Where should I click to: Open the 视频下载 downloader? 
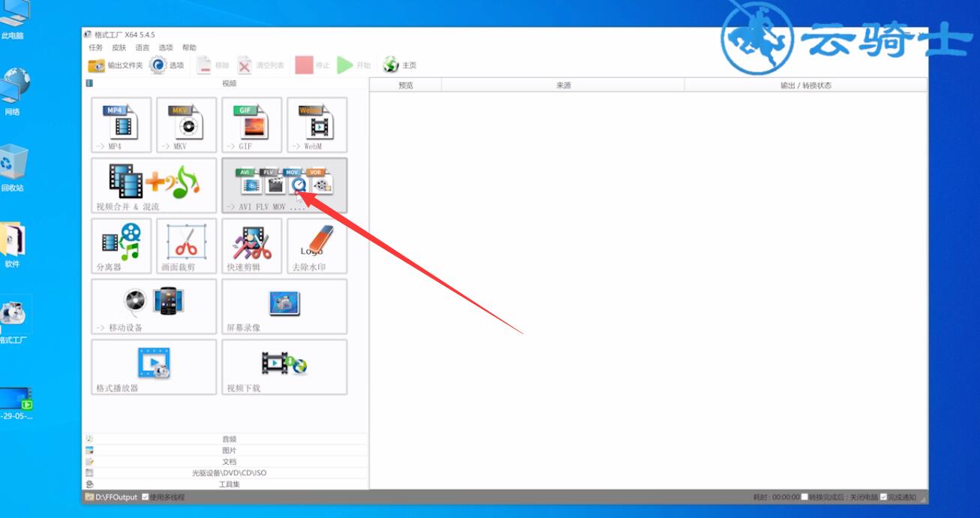click(x=284, y=367)
